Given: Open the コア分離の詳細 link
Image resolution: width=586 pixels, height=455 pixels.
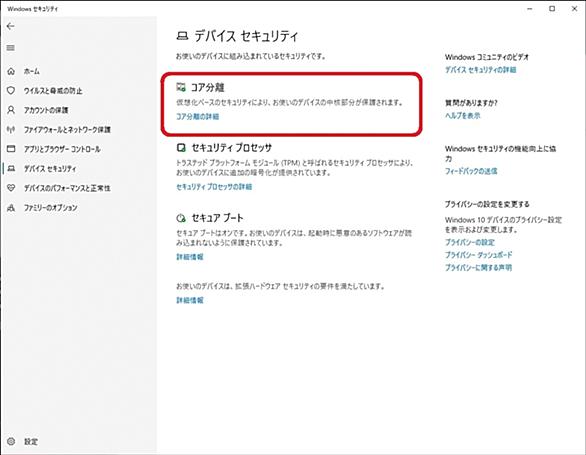Looking at the screenshot, I should pos(198,117).
